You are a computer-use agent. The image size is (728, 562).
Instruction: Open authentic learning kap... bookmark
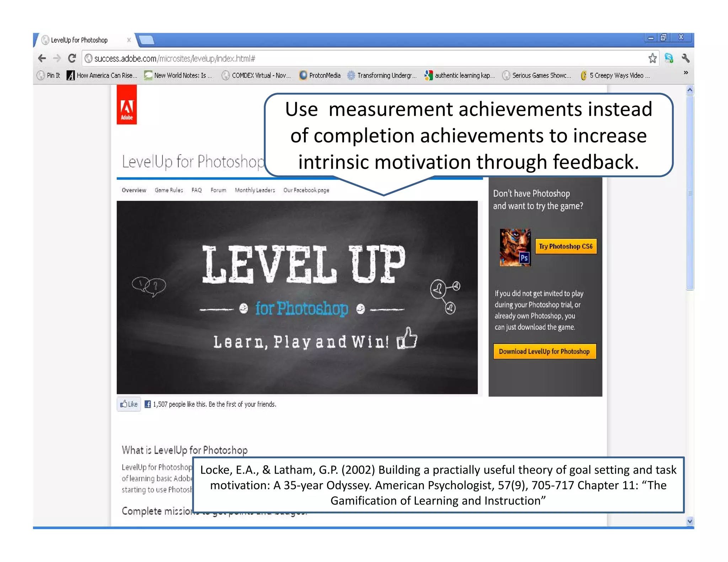tap(460, 75)
